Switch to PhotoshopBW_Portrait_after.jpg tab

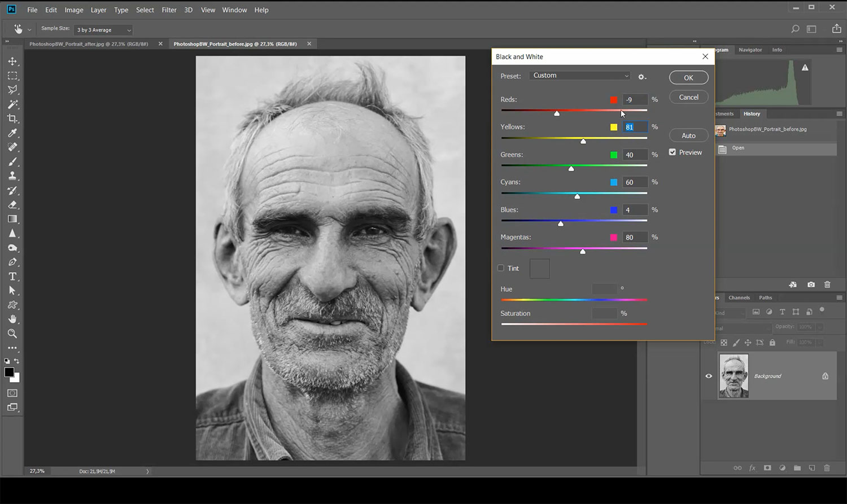[89, 44]
